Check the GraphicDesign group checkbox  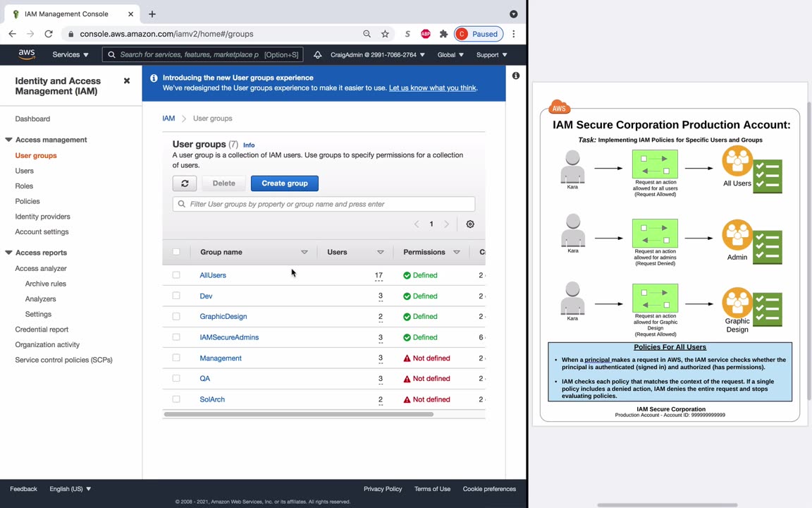click(176, 316)
